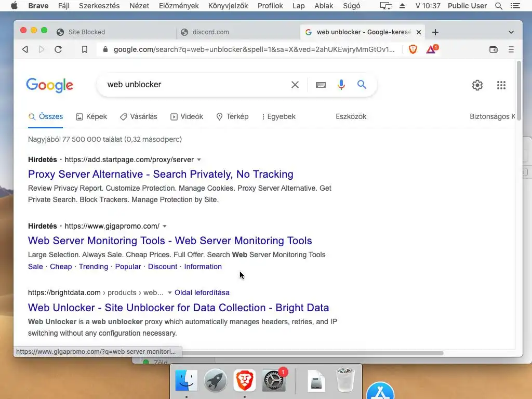Open the Bright Data Web Unlocker result
The image size is (532, 399).
179,308
